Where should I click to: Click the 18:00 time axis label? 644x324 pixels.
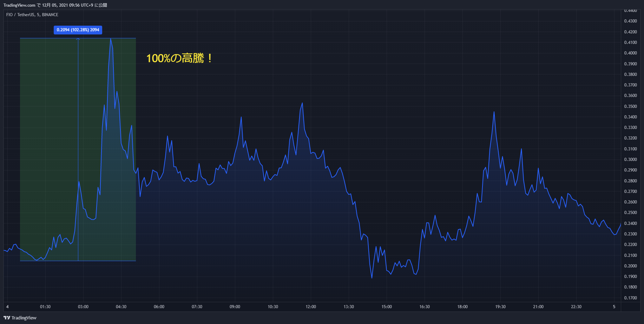(x=462, y=307)
